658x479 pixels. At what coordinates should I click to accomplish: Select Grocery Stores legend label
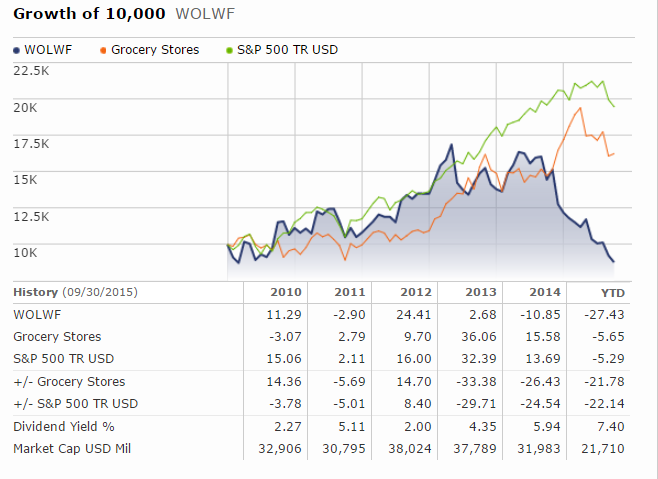[155, 50]
